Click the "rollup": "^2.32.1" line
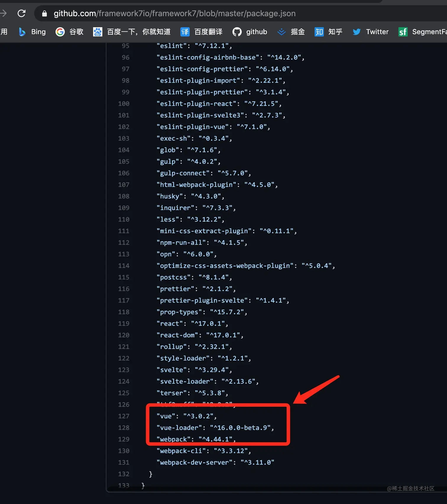447x504 pixels. (194, 347)
